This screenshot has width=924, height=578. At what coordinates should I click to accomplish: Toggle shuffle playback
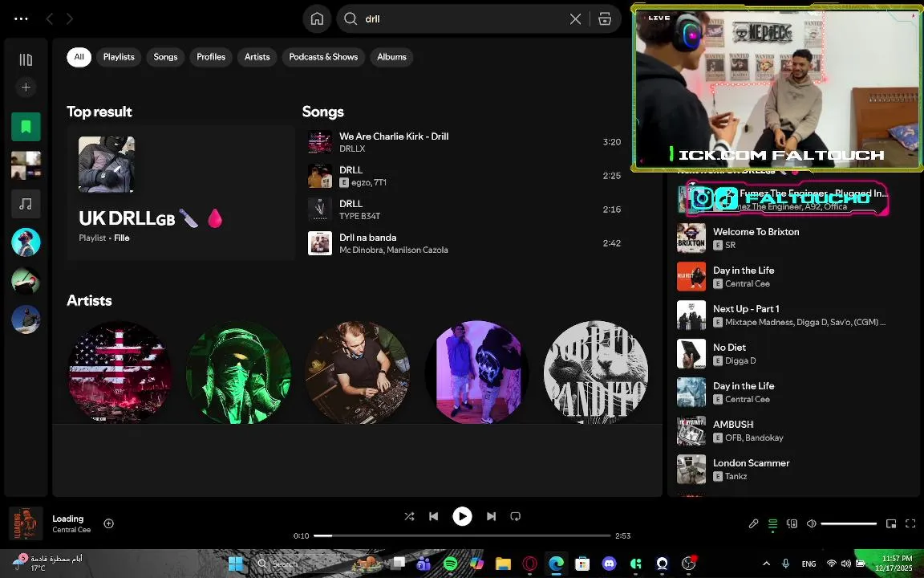(x=409, y=517)
